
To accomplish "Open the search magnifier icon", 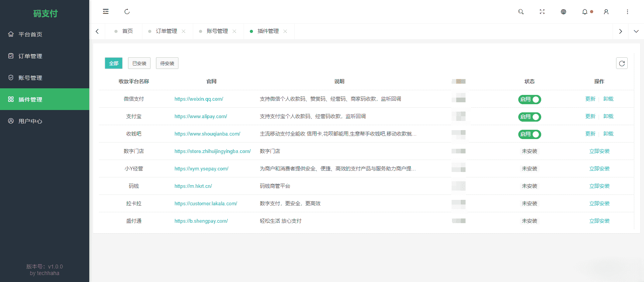I will [521, 12].
